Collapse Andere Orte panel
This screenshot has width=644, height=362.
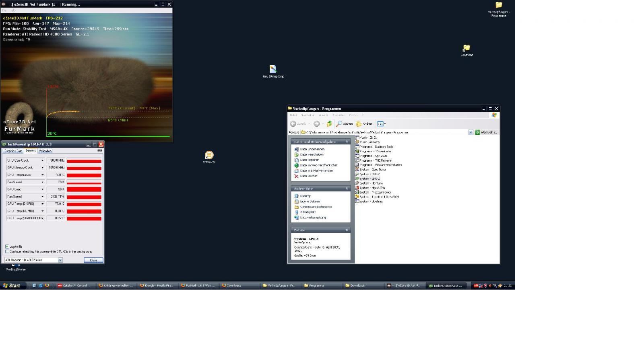[x=347, y=189]
